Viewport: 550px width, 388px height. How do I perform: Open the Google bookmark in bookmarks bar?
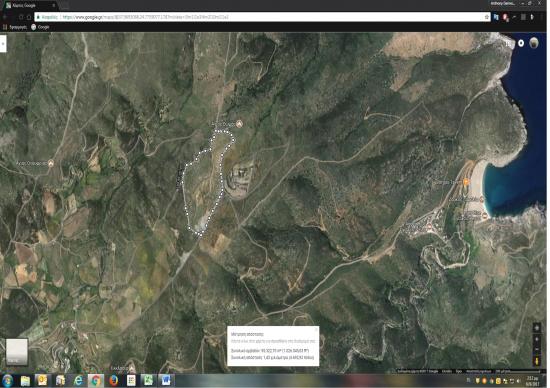pyautogui.click(x=40, y=27)
